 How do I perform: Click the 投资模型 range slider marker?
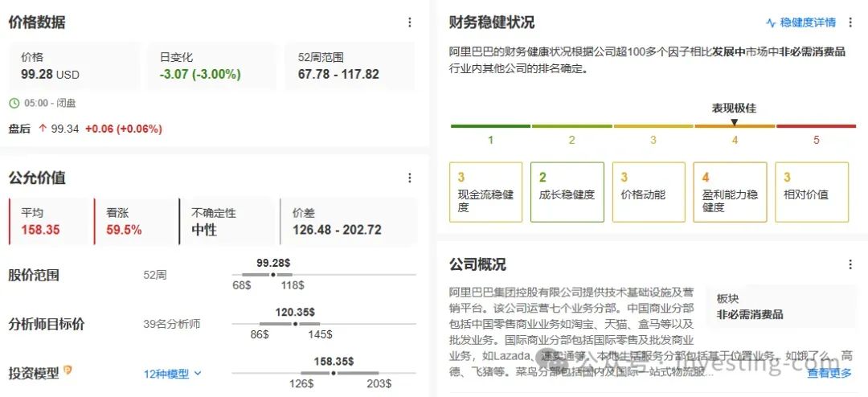[334, 373]
